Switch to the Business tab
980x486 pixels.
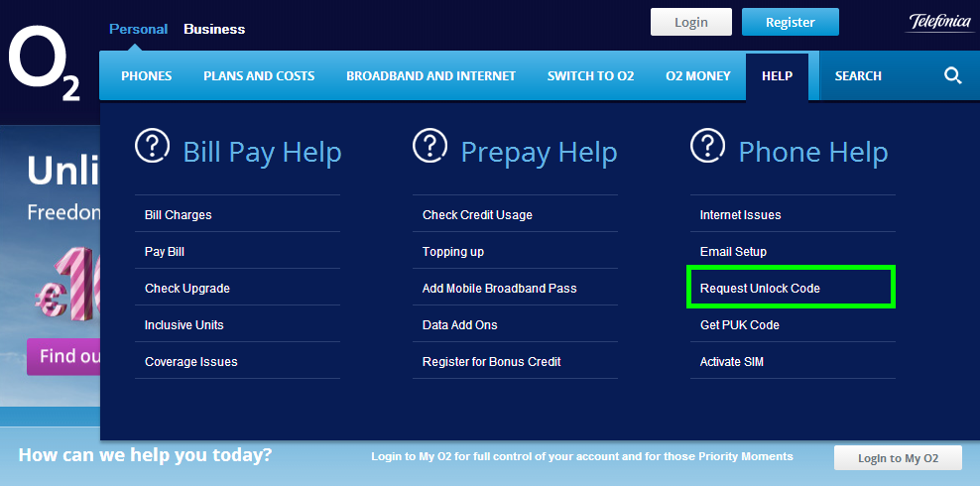click(x=214, y=29)
